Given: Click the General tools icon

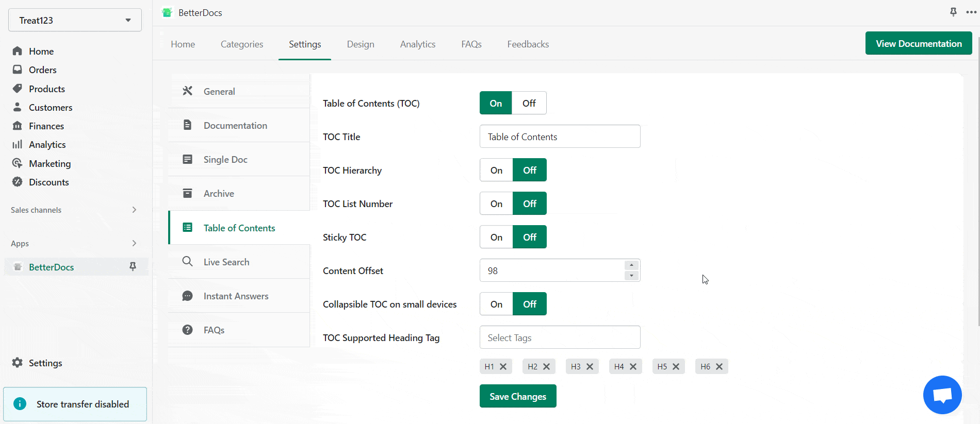Looking at the screenshot, I should click(188, 91).
